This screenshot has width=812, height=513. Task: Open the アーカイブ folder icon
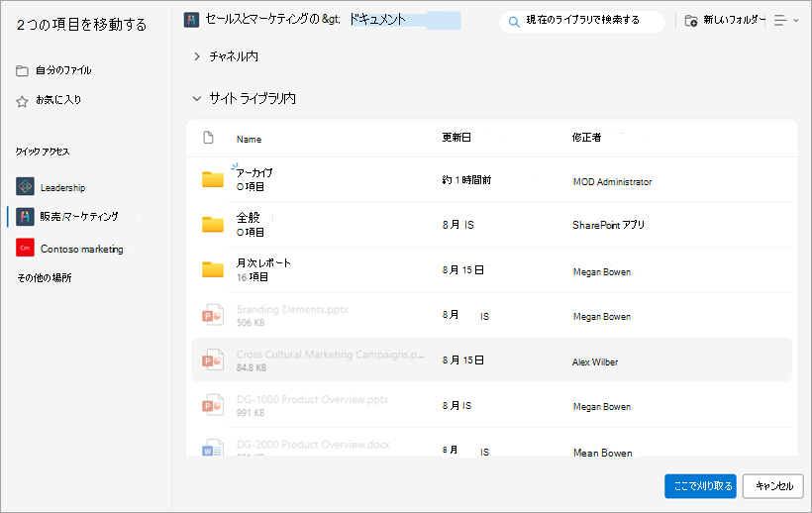[x=212, y=179]
